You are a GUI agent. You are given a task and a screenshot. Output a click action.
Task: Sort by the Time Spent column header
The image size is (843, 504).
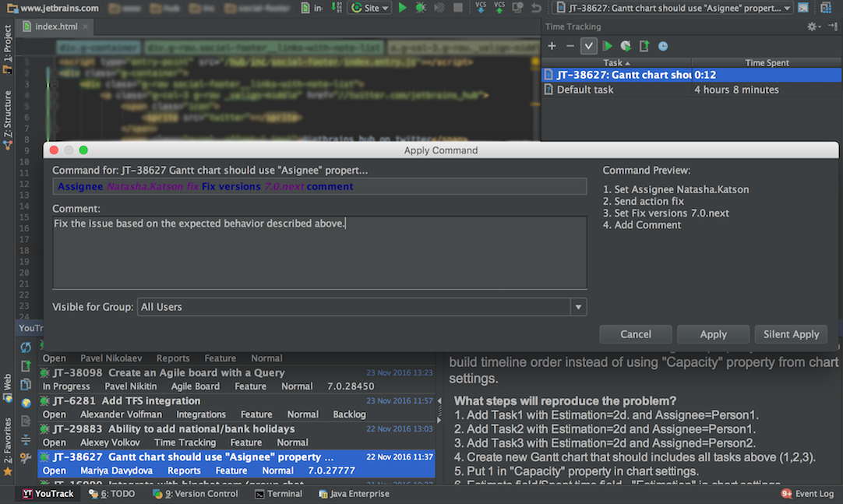[767, 63]
